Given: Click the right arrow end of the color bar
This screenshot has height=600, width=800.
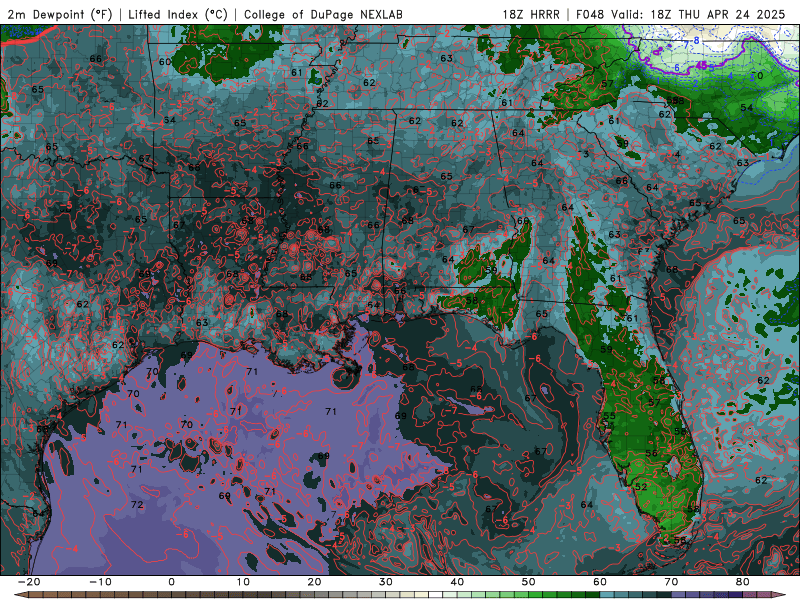Looking at the screenshot, I should (781, 595).
